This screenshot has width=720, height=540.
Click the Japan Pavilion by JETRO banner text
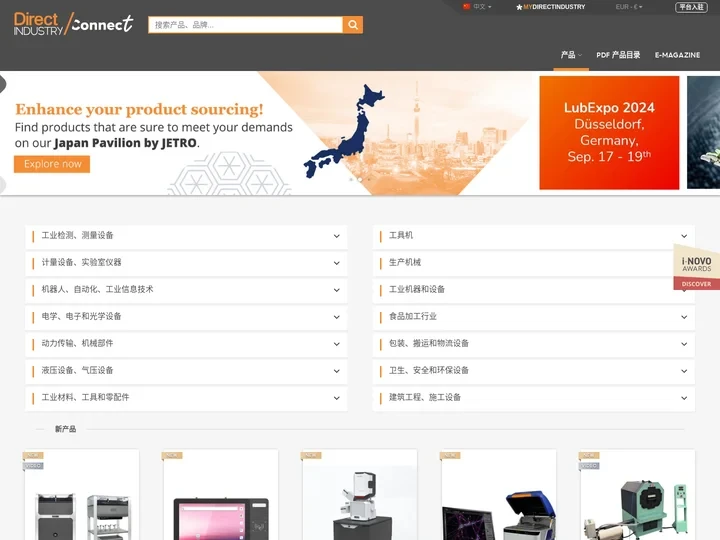click(x=125, y=143)
